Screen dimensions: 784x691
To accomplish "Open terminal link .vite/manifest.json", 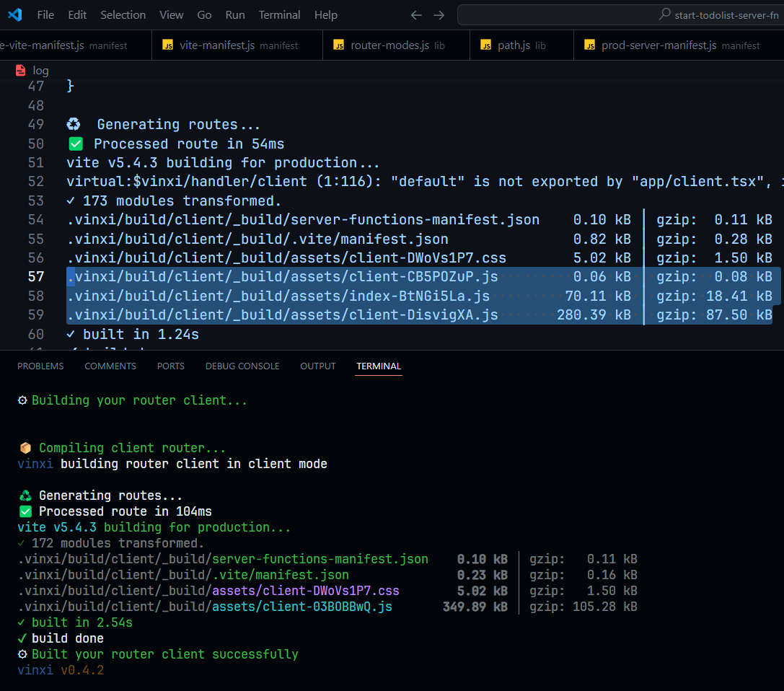I will click(281, 575).
